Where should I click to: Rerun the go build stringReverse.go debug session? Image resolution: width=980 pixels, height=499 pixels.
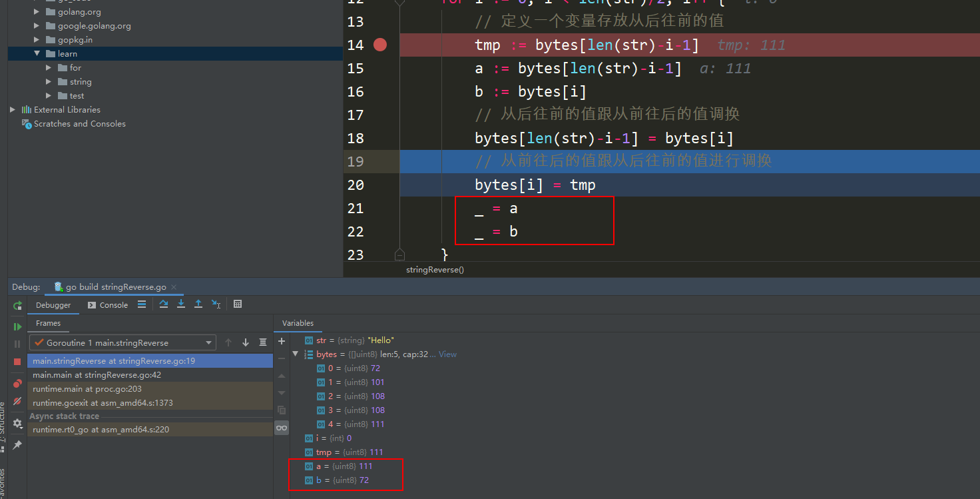click(x=18, y=305)
